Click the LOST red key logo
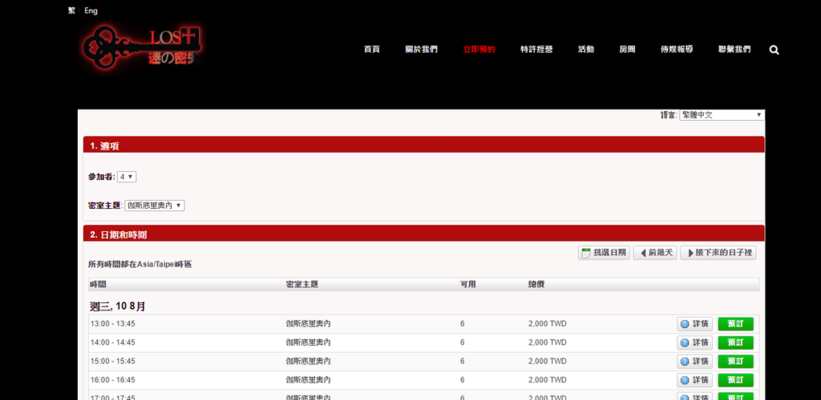Viewport: 821px width, 400px height. 144,47
